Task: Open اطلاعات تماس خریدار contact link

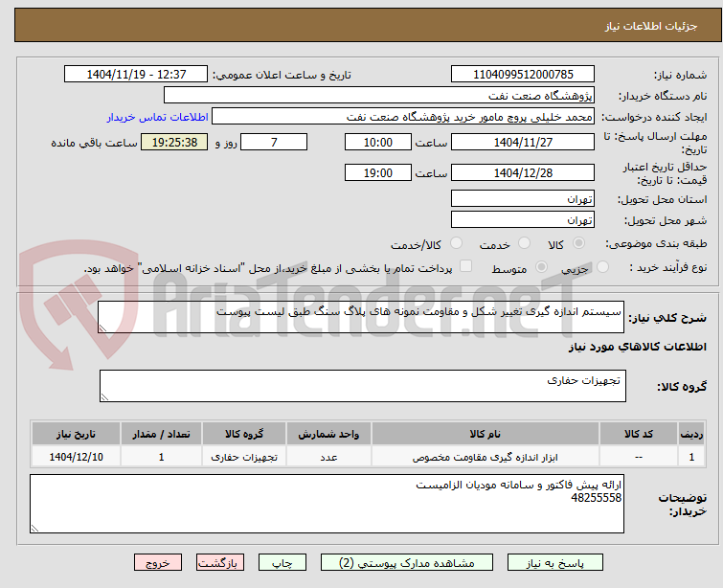Action: [x=158, y=117]
